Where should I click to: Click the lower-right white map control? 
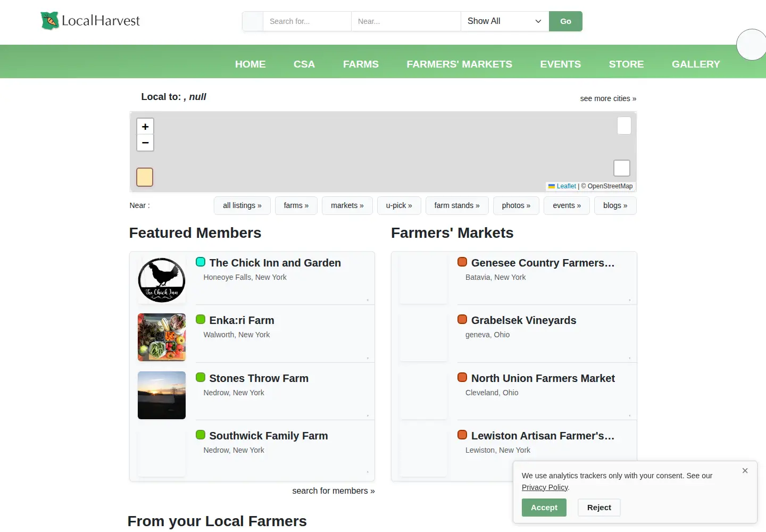tap(622, 168)
